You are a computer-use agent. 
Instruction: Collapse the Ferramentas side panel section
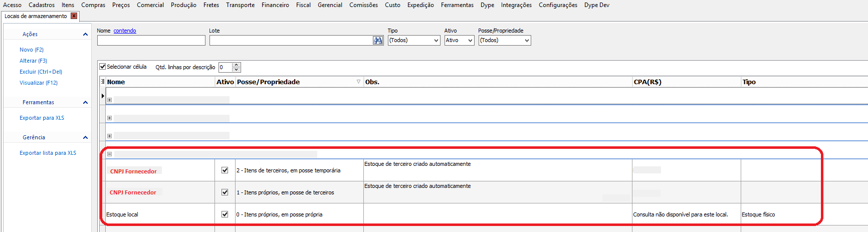pos(85,102)
